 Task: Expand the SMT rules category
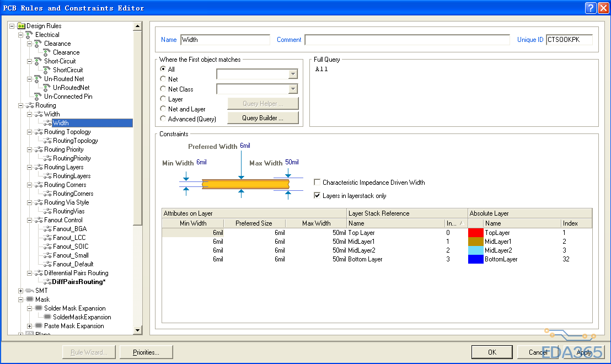21,291
